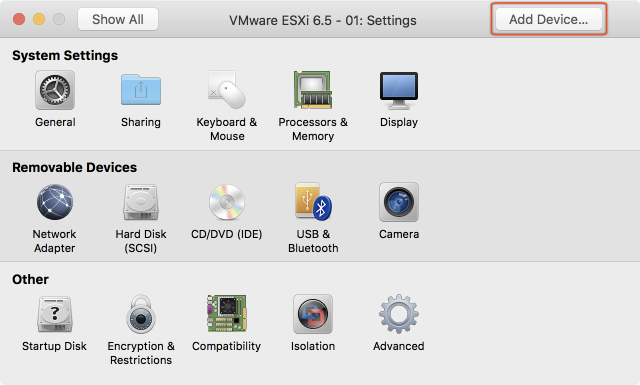Open Compatibility motherboard icon

(x=227, y=314)
